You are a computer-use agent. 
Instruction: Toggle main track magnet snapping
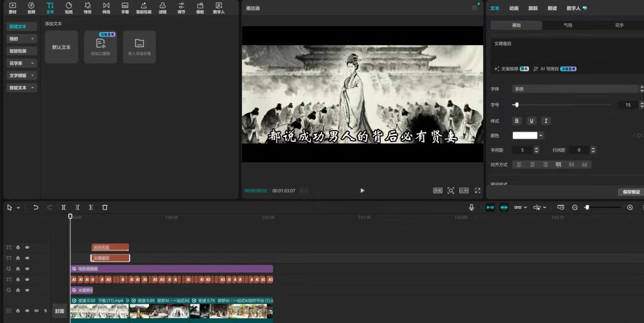click(x=490, y=207)
